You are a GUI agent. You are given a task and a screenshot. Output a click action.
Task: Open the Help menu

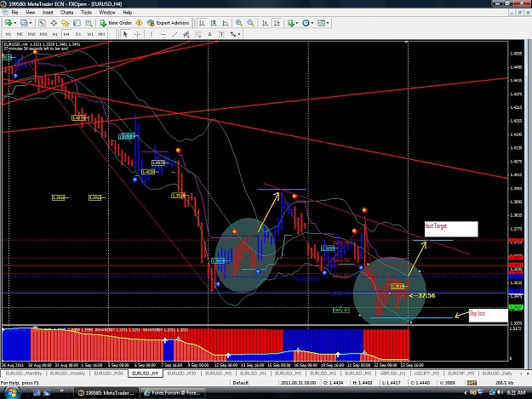click(x=128, y=13)
